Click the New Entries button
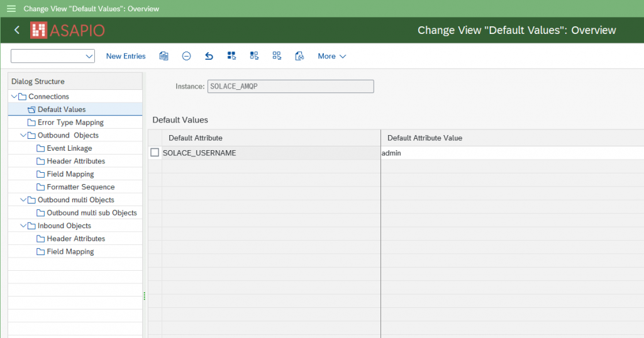The height and width of the screenshot is (338, 644). pos(126,56)
